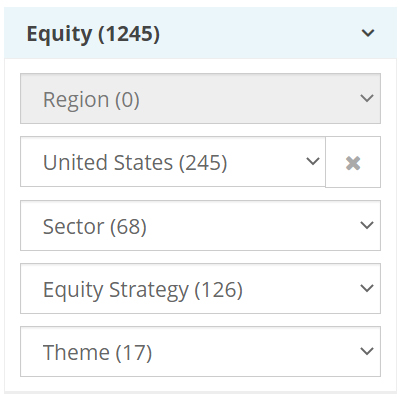
Task: Click the Theme dropdown chevron arrow
Action: [367, 351]
